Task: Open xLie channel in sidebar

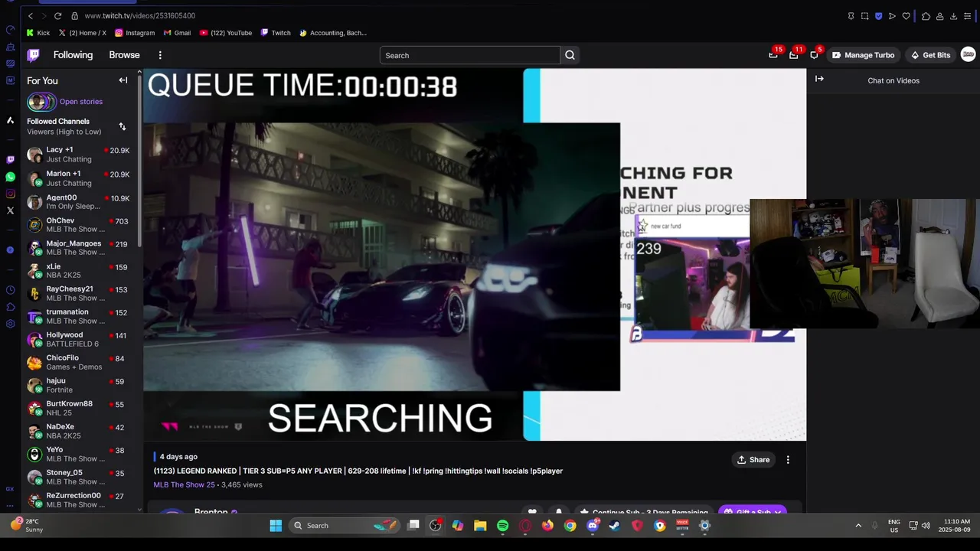Action: (x=79, y=271)
